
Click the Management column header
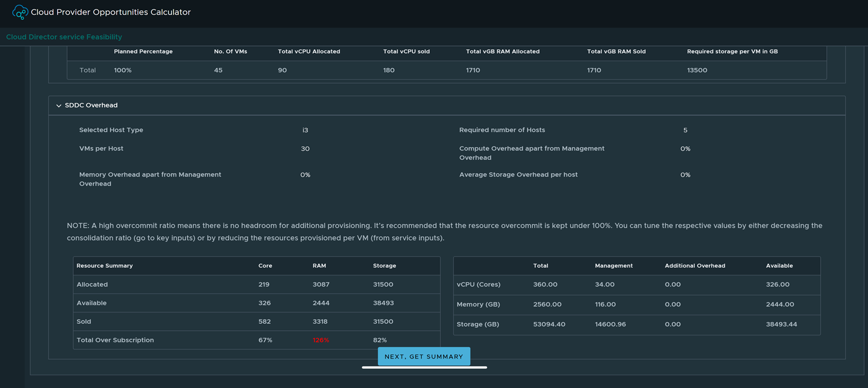point(613,266)
